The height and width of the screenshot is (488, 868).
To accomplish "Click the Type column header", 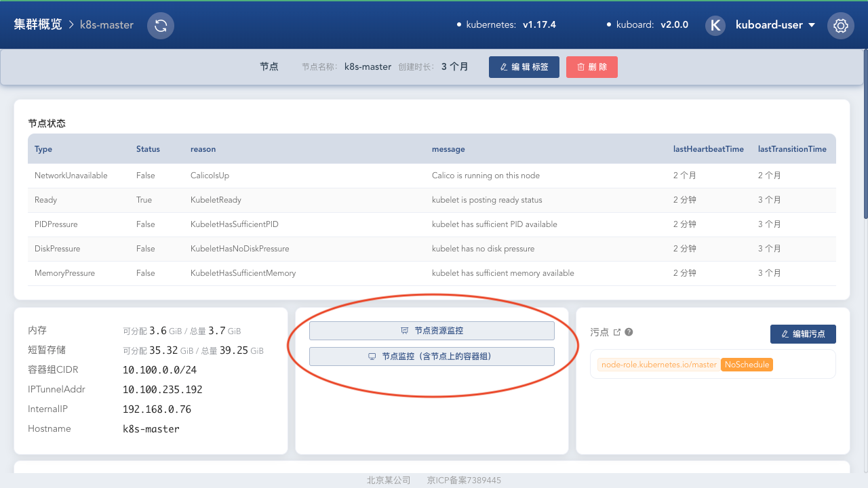I will click(43, 149).
